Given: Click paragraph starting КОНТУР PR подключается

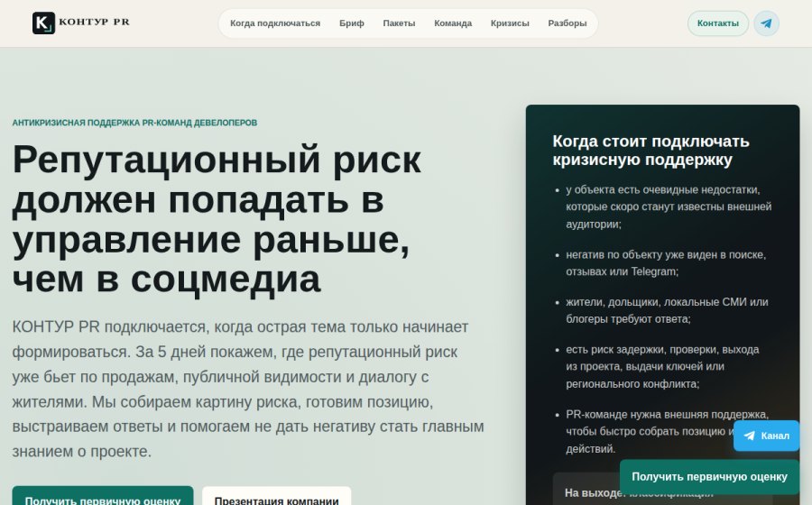Looking at the screenshot, I should 248,389.
